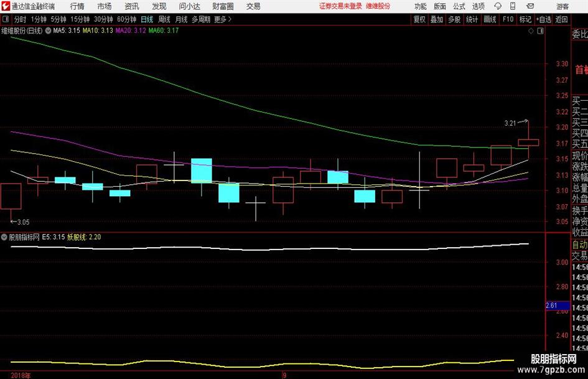Switch to 5分钟 chart period
The image size is (588, 379).
tap(58, 19)
